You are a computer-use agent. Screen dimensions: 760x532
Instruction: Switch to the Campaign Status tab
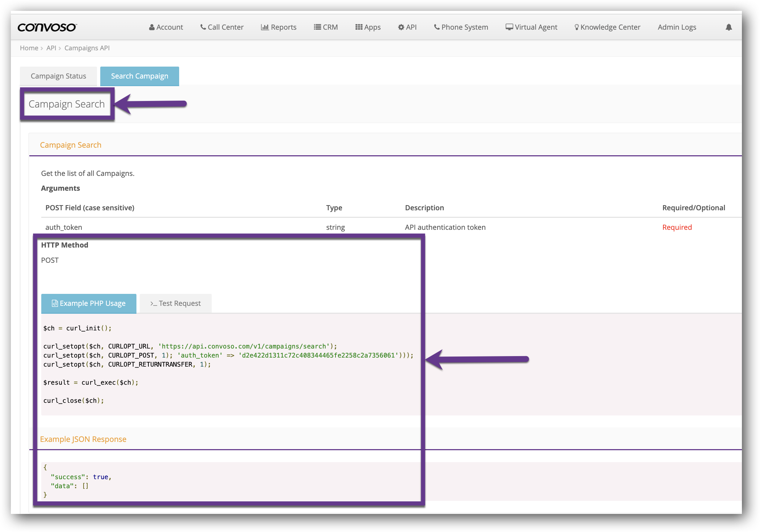[58, 76]
